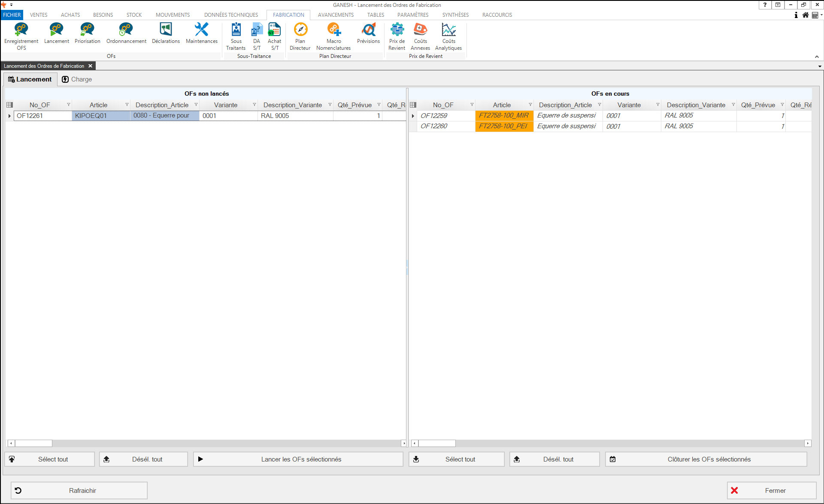Image resolution: width=824 pixels, height=504 pixels.
Task: Switch to the Charge tab
Action: click(77, 79)
